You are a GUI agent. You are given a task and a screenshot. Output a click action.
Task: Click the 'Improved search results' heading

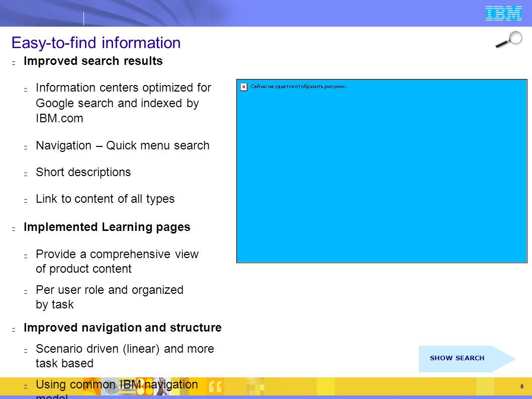[94, 61]
